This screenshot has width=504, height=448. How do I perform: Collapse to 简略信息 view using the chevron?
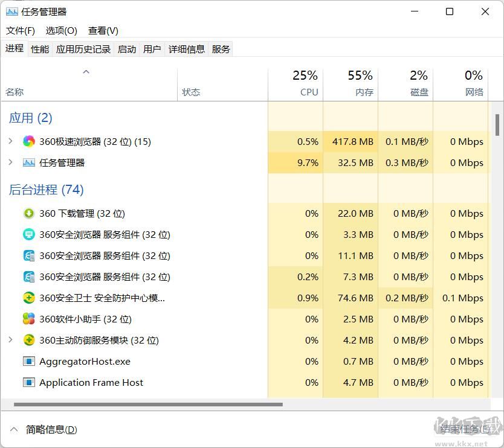tap(14, 429)
